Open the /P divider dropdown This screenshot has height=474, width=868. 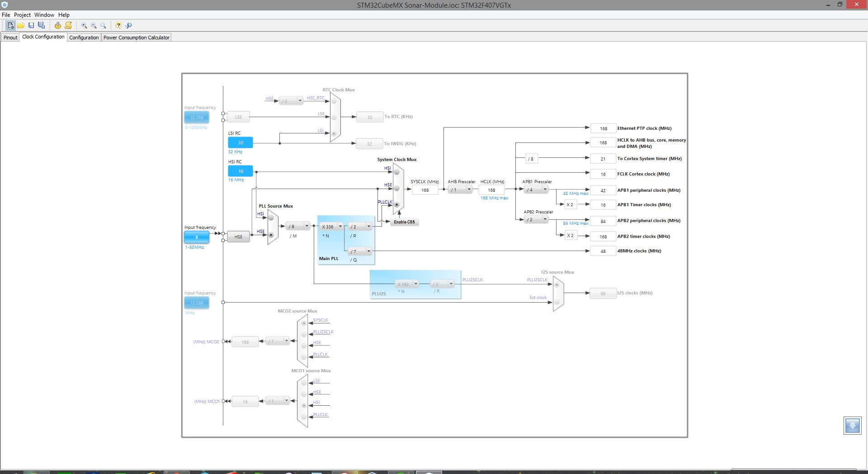[x=360, y=227]
